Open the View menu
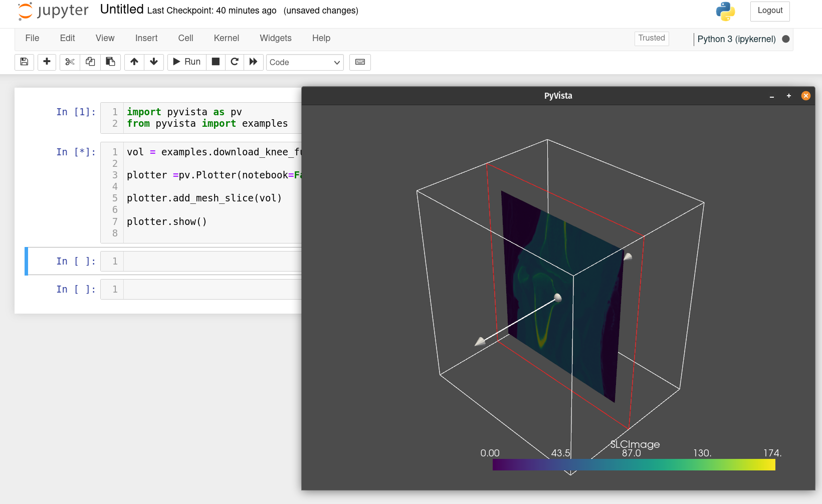Image resolution: width=822 pixels, height=504 pixels. pyautogui.click(x=105, y=38)
